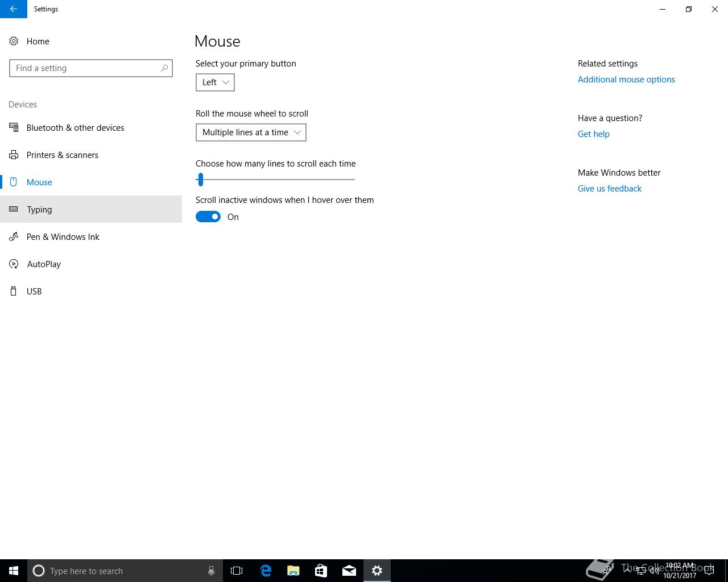The image size is (728, 582).
Task: Go back with the Settings back arrow
Action: tap(13, 9)
